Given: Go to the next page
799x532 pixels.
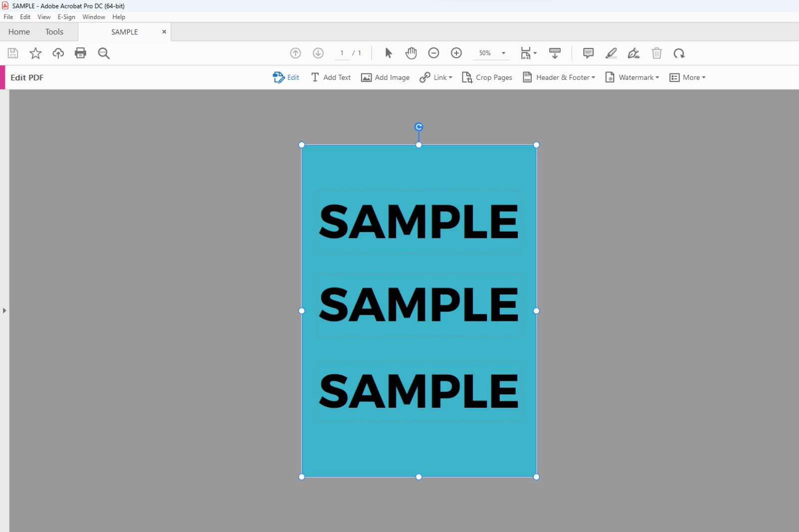Looking at the screenshot, I should [x=318, y=53].
